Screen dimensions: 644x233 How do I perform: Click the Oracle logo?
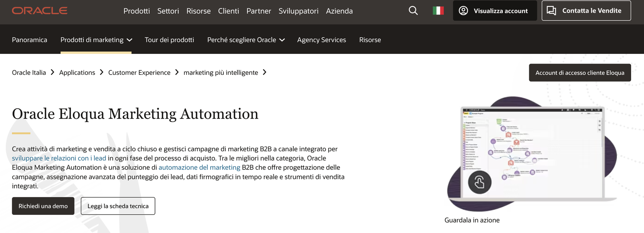click(x=39, y=11)
